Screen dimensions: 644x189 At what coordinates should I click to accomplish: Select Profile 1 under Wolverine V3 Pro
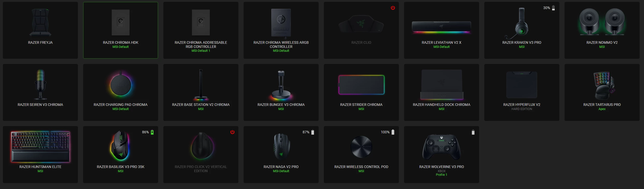click(442, 175)
